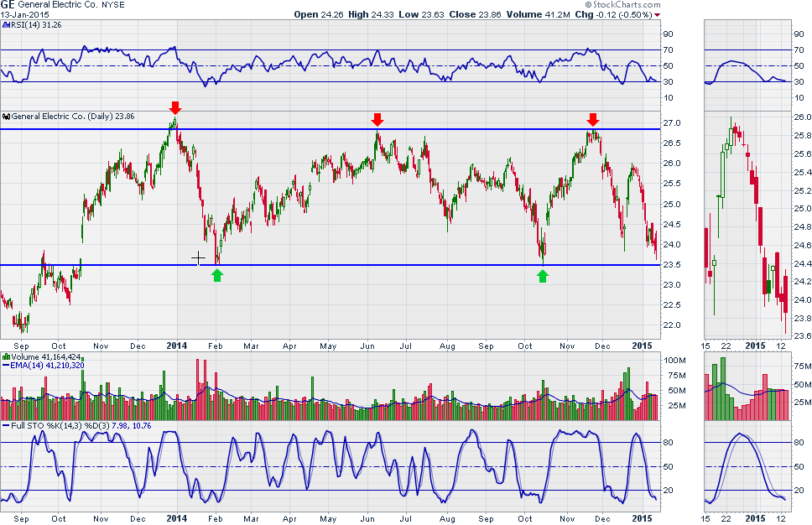Click the 2014 year label under the price chart

point(177,346)
